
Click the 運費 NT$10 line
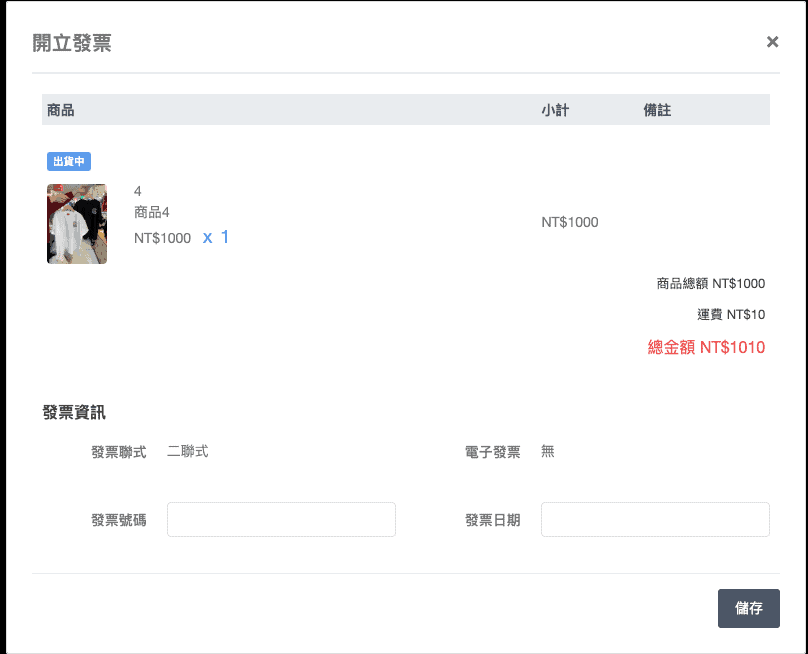[x=731, y=314]
